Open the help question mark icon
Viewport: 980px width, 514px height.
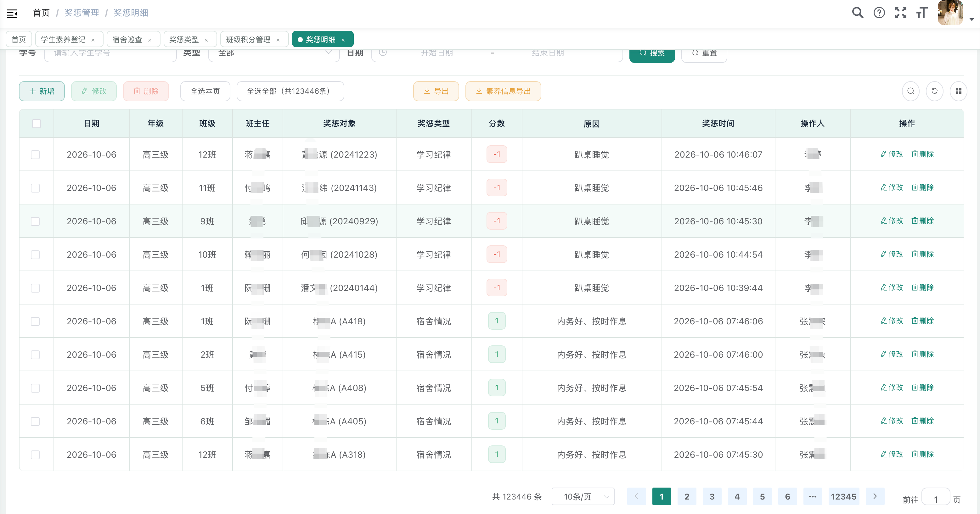(x=879, y=13)
